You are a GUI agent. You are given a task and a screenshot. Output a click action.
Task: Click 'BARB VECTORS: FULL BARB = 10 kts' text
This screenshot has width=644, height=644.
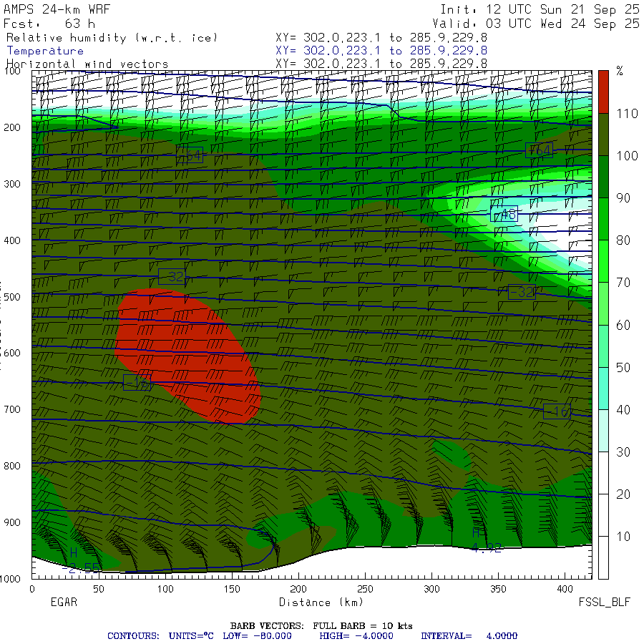tap(321, 626)
